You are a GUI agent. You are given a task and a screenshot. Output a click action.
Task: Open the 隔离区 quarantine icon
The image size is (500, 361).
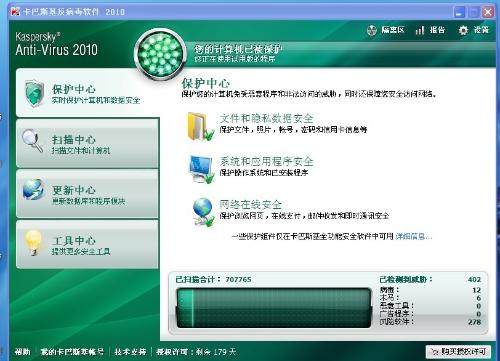(372, 30)
